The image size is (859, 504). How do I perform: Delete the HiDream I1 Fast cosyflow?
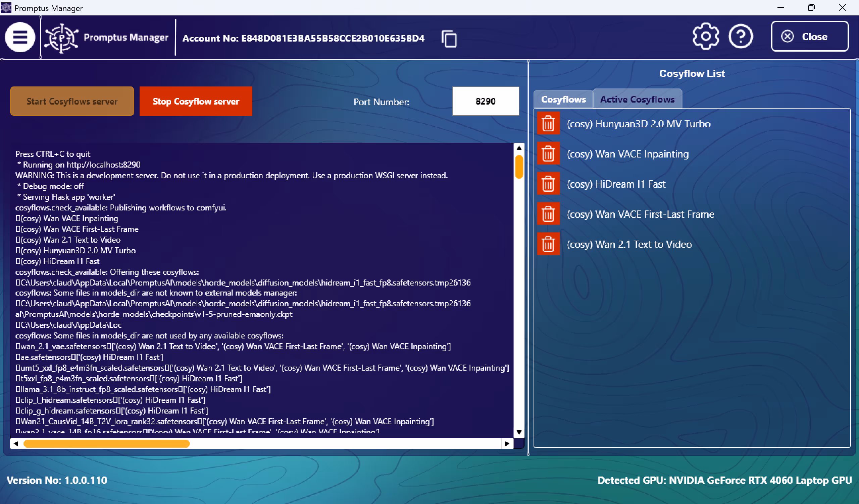(x=548, y=183)
